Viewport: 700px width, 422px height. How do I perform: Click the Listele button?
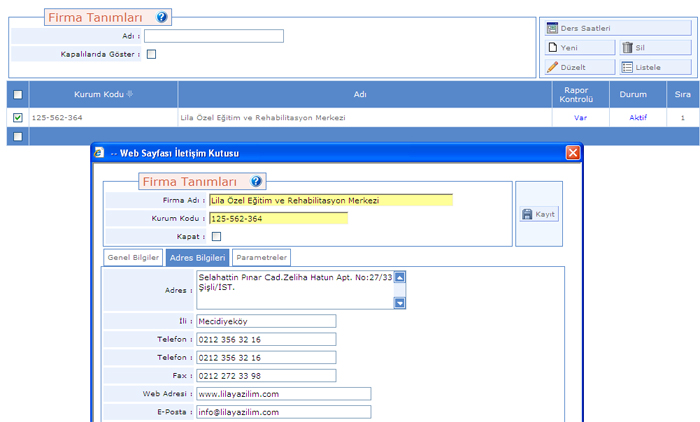click(655, 67)
